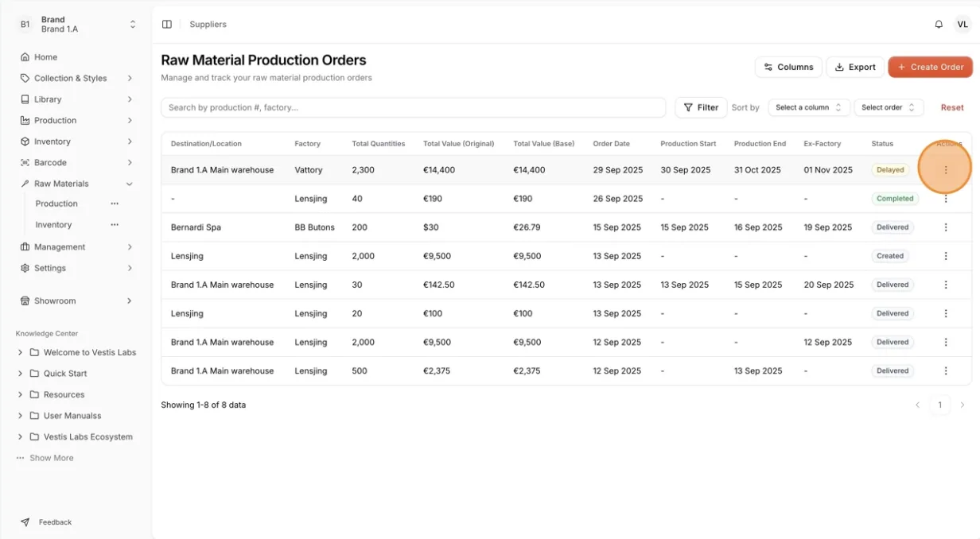Click the Completed status badge
The height and width of the screenshot is (539, 980).
pyautogui.click(x=895, y=199)
